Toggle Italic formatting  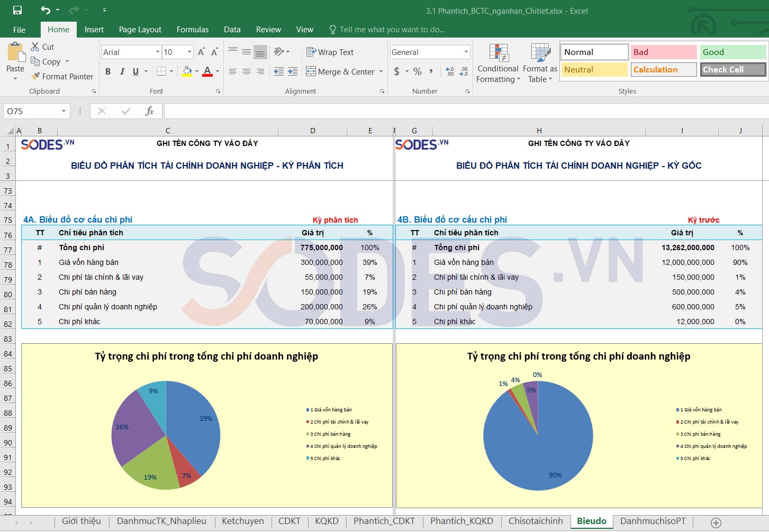122,71
